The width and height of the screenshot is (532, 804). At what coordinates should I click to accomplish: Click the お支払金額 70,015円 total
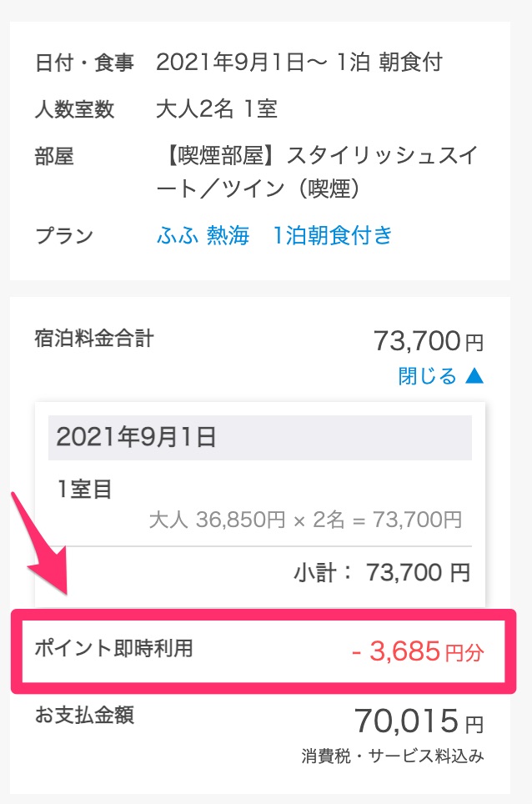419,721
